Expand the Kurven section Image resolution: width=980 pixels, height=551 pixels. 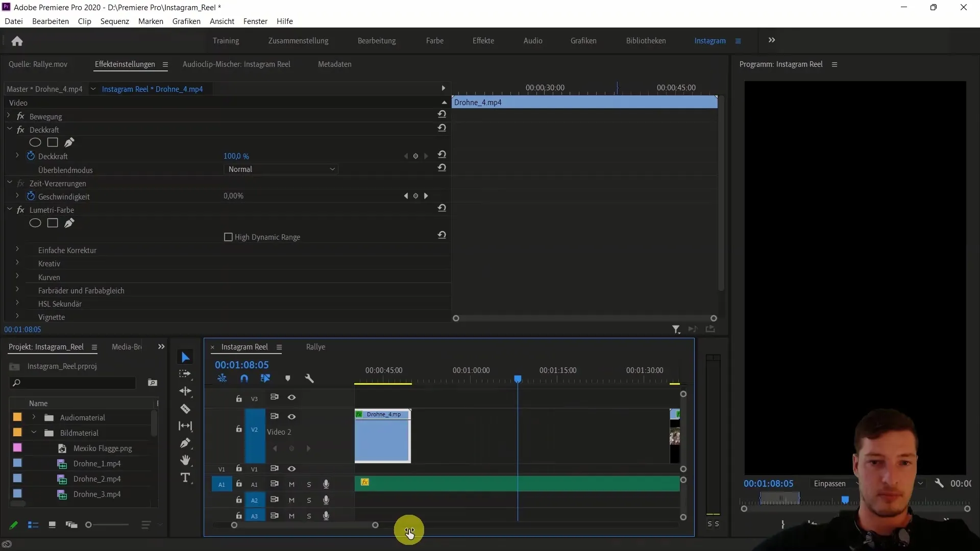[x=17, y=276]
